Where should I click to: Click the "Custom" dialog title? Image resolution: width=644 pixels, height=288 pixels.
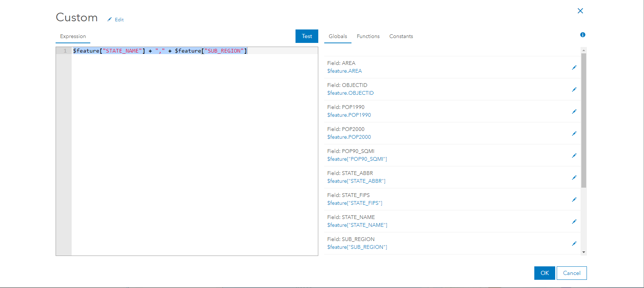click(77, 18)
